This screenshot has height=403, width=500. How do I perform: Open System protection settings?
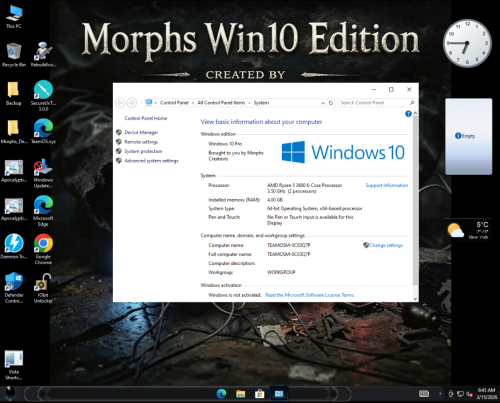pyautogui.click(x=143, y=151)
